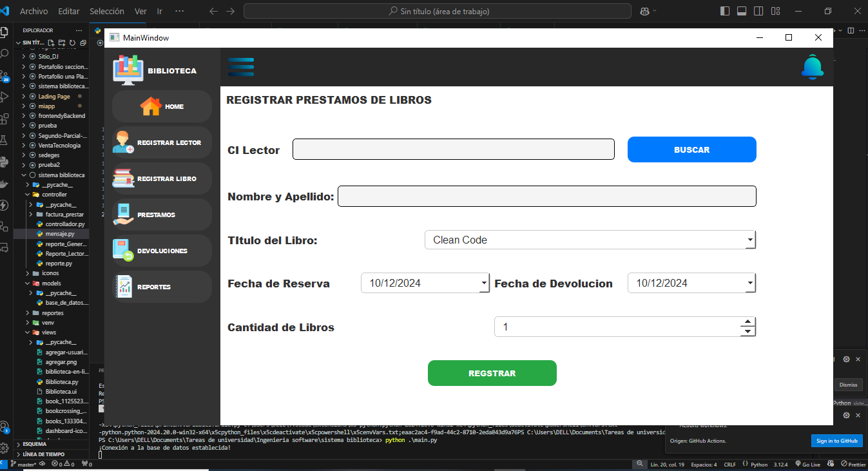Navigate to DEVOLUCIONES section

(162, 251)
